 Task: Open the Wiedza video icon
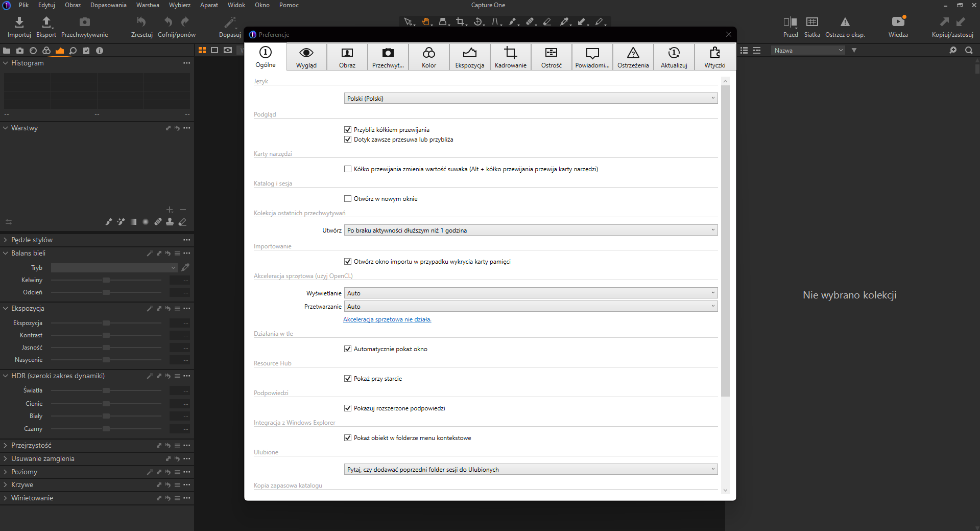pos(898,21)
